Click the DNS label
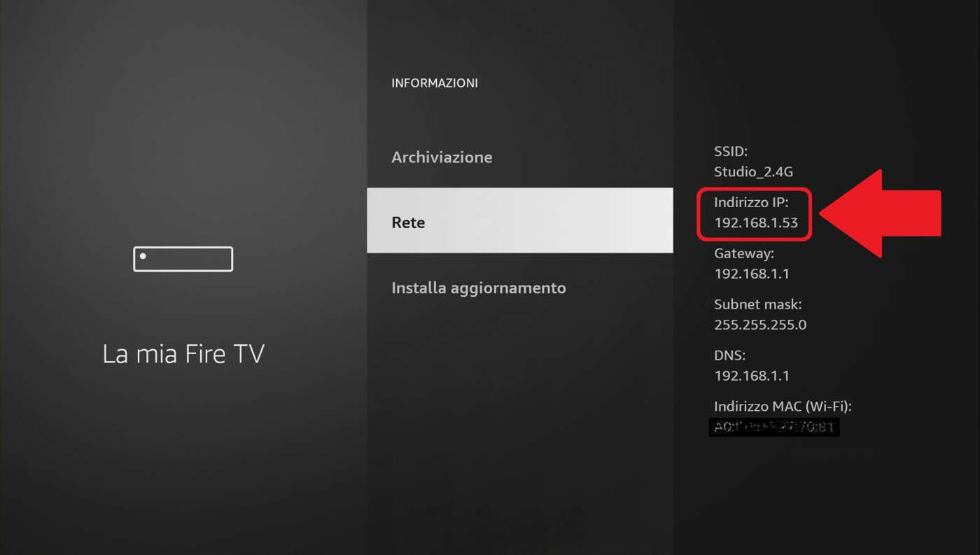 (729, 356)
